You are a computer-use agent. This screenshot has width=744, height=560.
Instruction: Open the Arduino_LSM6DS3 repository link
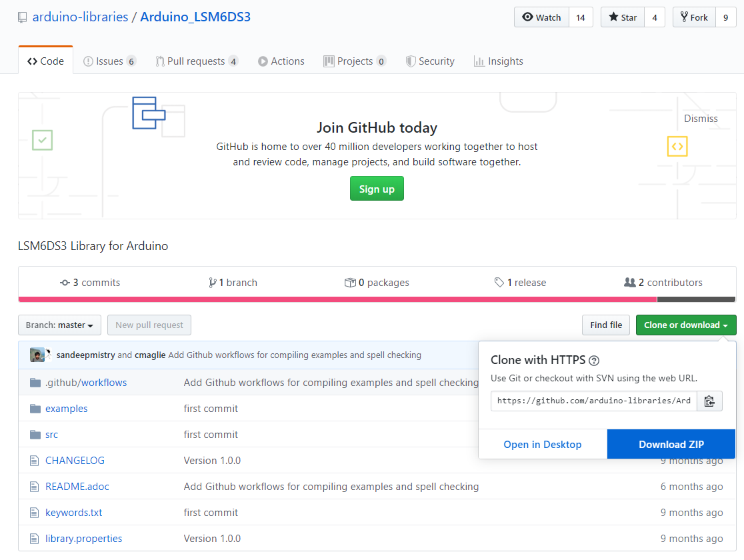tap(195, 17)
